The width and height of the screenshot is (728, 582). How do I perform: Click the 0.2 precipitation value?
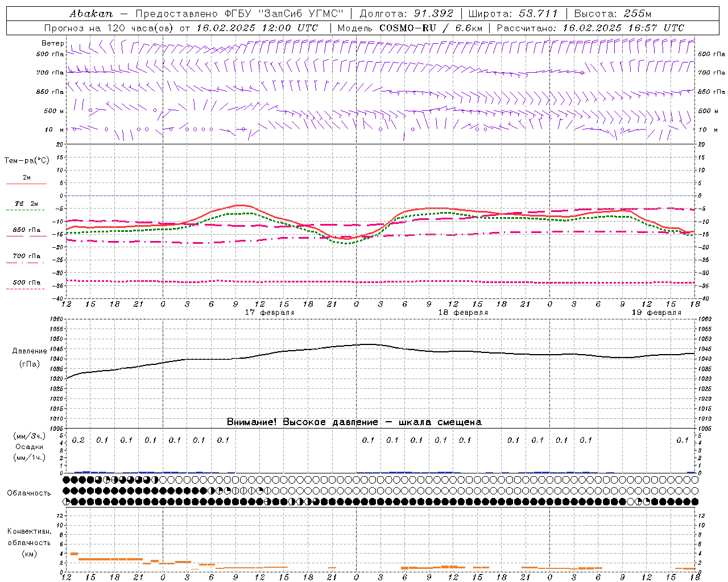[x=78, y=440]
